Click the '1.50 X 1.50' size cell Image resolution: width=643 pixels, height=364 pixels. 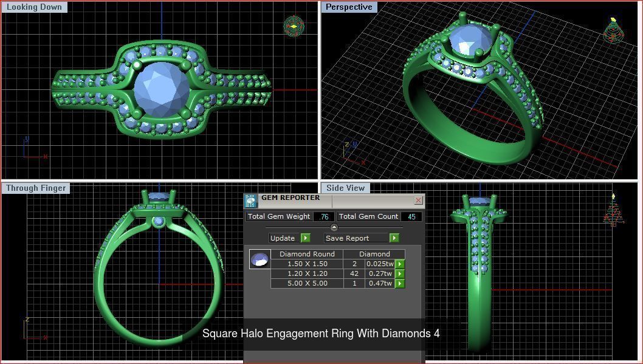[x=307, y=264]
